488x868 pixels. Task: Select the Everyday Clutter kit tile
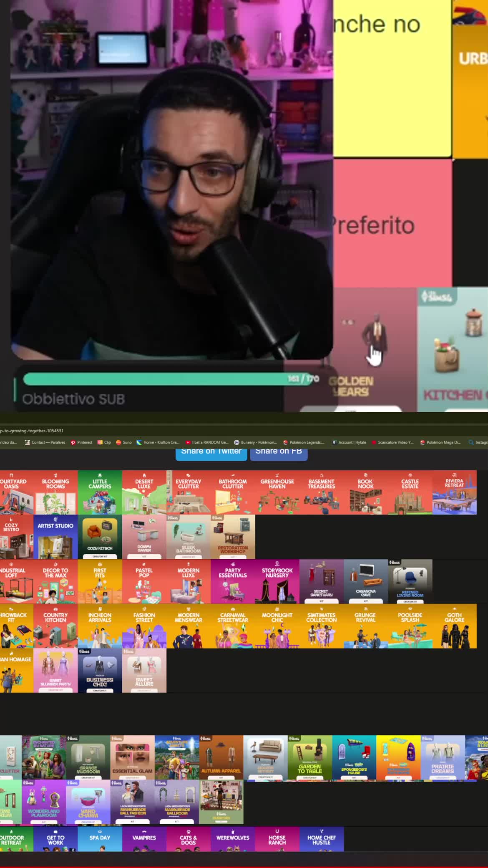tap(189, 492)
